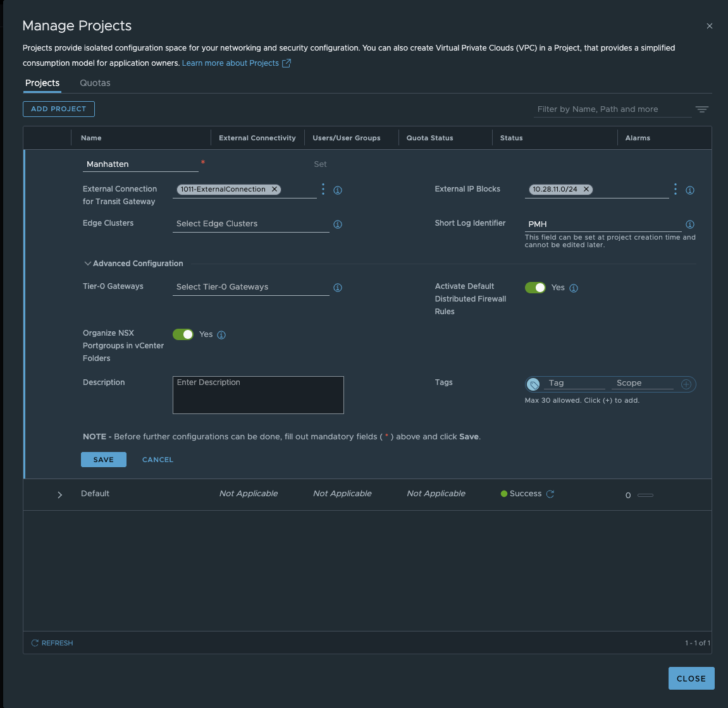This screenshot has width=728, height=708.
Task: Switch to the Quotas tab
Action: click(95, 83)
